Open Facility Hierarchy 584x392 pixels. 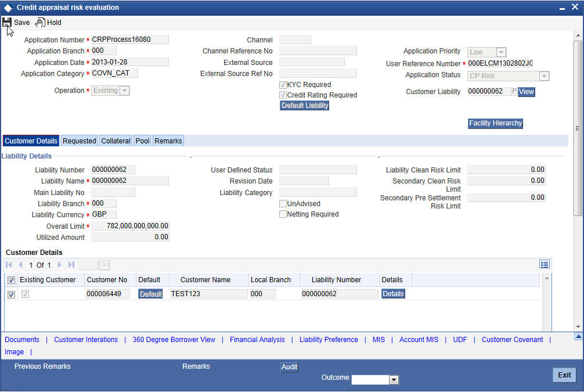point(495,123)
